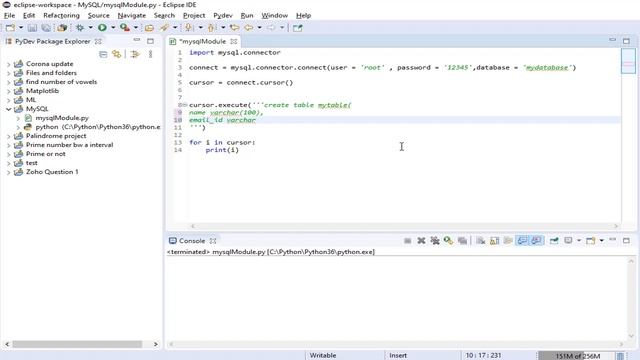Click the Package Explorer horizontal scrollbar
640x360 pixels.
coord(77,344)
